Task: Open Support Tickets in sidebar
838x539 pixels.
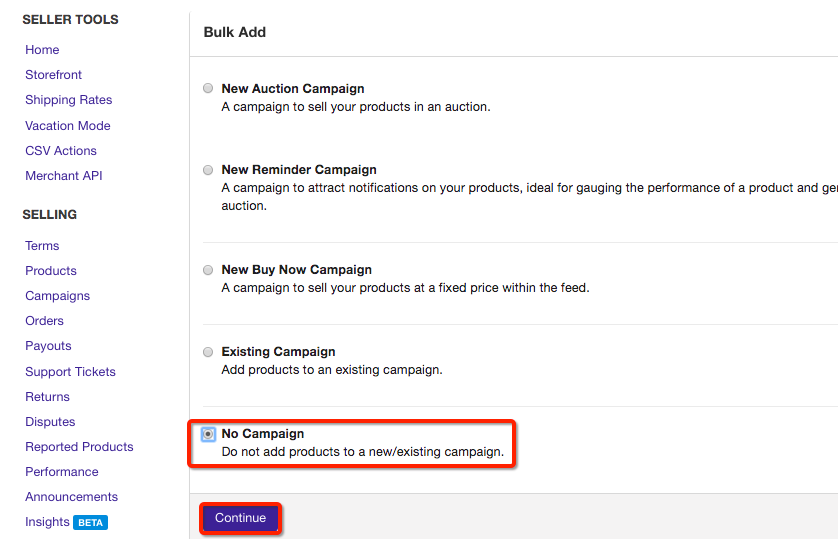Action: tap(71, 372)
